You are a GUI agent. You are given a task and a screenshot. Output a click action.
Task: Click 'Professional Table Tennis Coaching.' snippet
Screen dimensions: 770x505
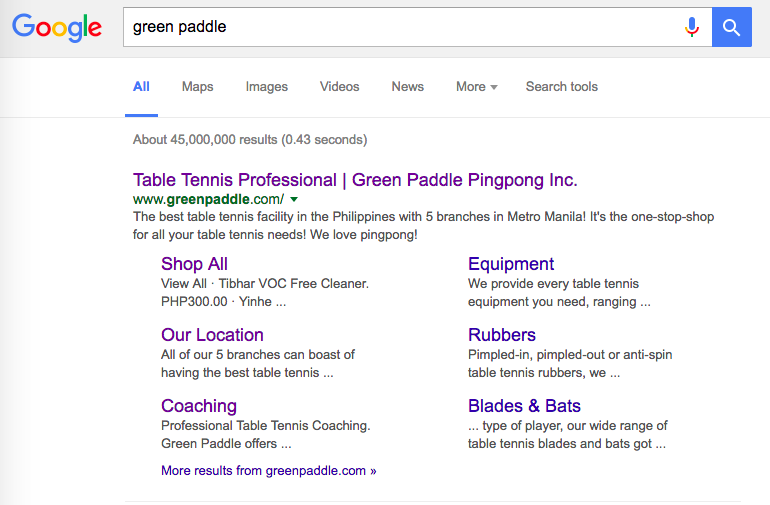266,425
